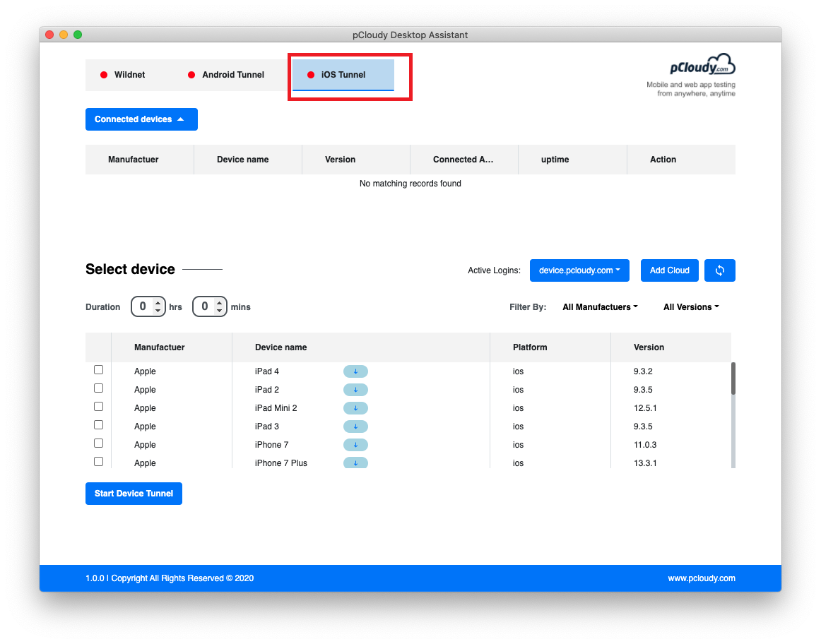Click download arrow icon for iPad 4

355,371
